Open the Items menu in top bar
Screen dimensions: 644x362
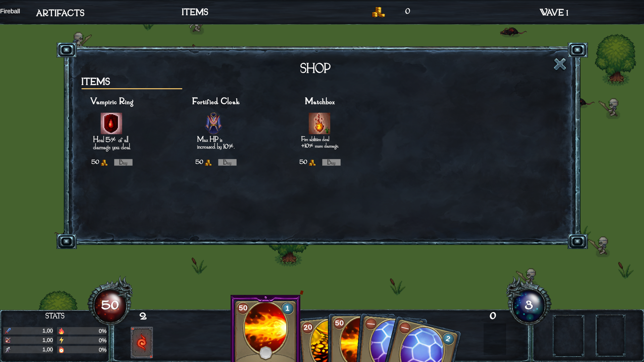tap(195, 12)
